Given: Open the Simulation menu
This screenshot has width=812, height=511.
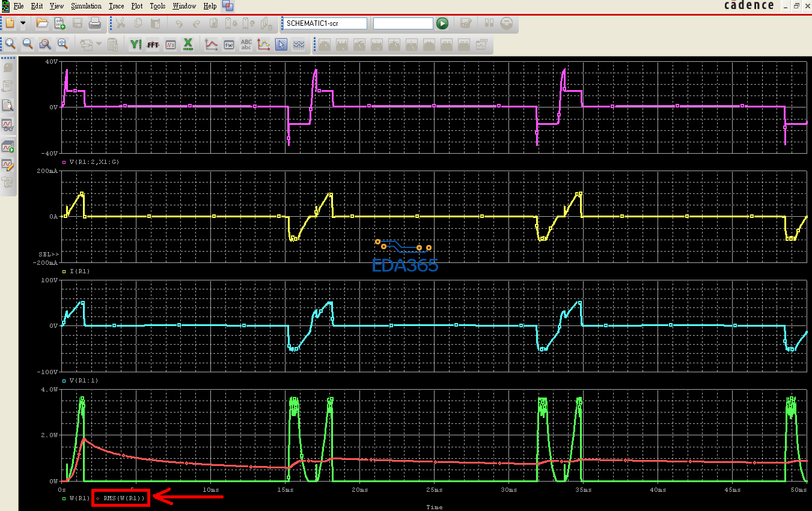Looking at the screenshot, I should (87, 6).
